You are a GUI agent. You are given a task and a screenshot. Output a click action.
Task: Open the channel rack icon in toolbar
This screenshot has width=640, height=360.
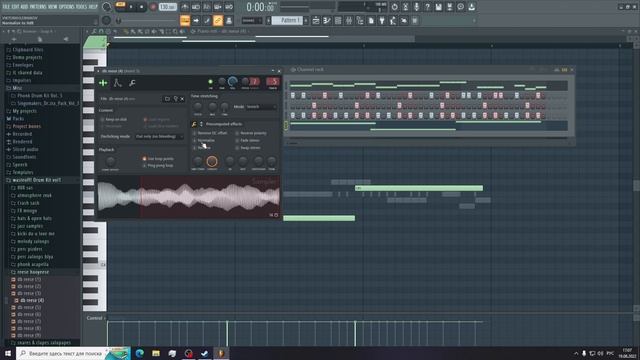[x=338, y=20]
